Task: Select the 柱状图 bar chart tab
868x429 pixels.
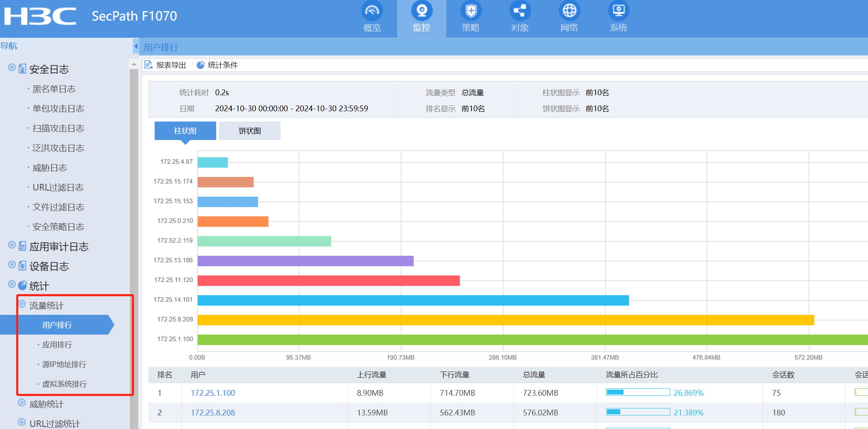Action: 185,131
